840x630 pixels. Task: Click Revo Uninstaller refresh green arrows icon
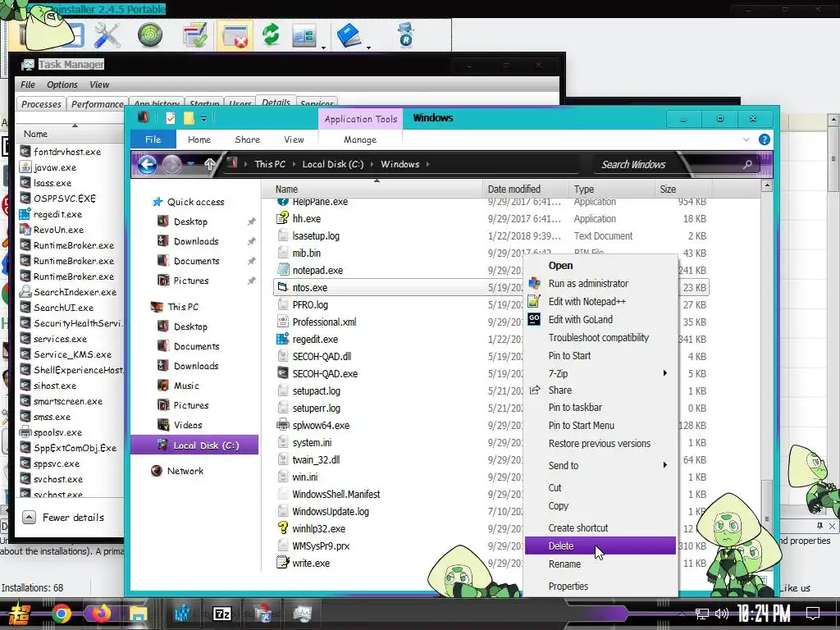[271, 34]
